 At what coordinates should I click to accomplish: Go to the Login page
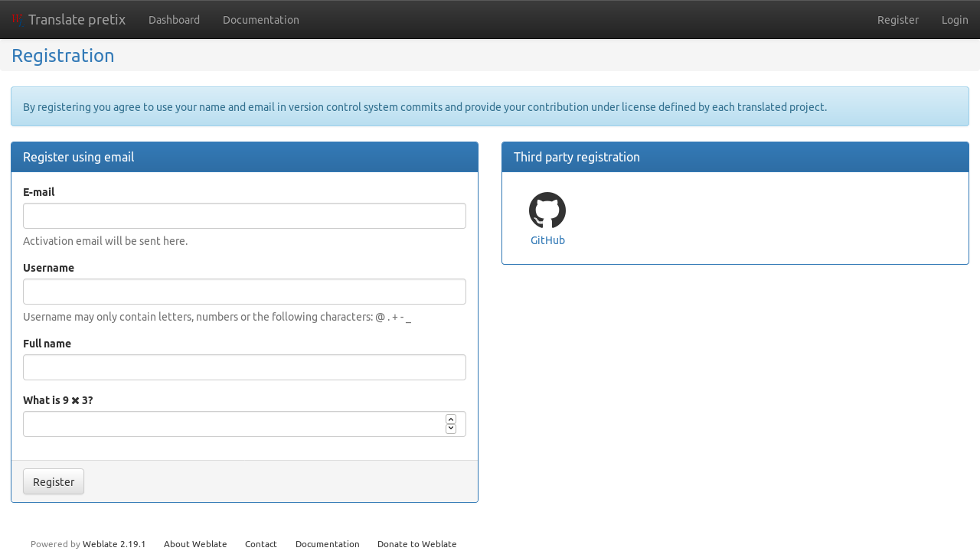point(955,20)
